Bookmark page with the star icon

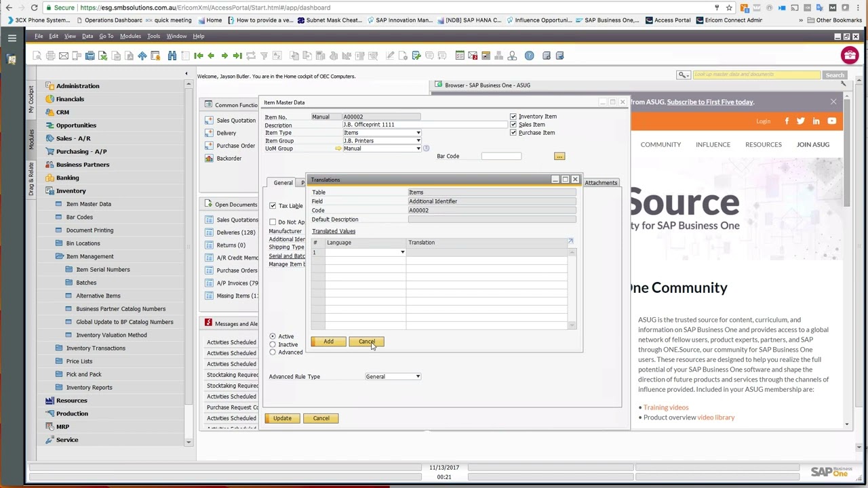tap(729, 7)
